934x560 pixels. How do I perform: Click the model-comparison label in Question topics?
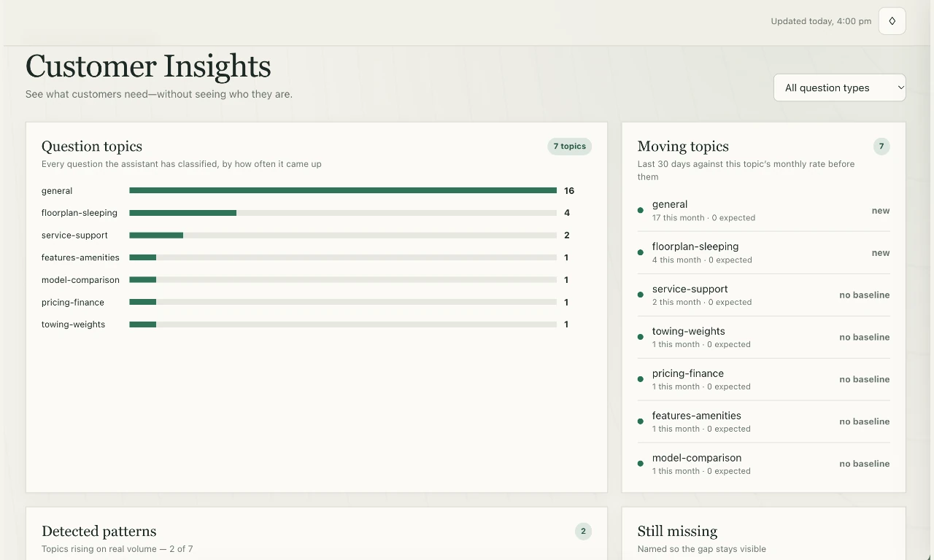80,280
